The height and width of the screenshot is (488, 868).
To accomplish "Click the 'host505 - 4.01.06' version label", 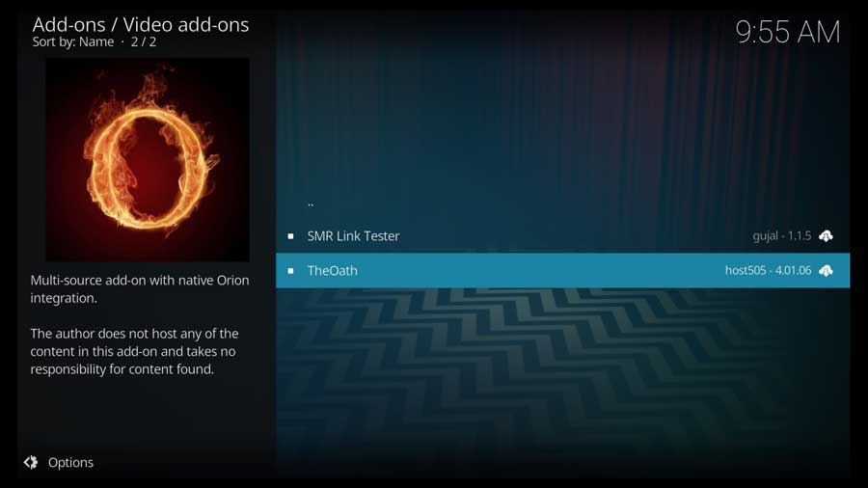I will pyautogui.click(x=768, y=271).
